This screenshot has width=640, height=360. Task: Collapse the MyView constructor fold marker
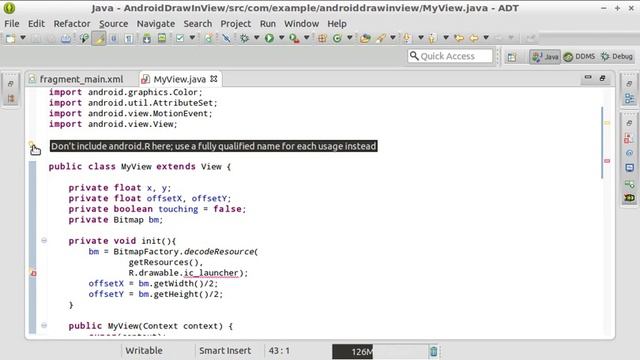(x=44, y=325)
